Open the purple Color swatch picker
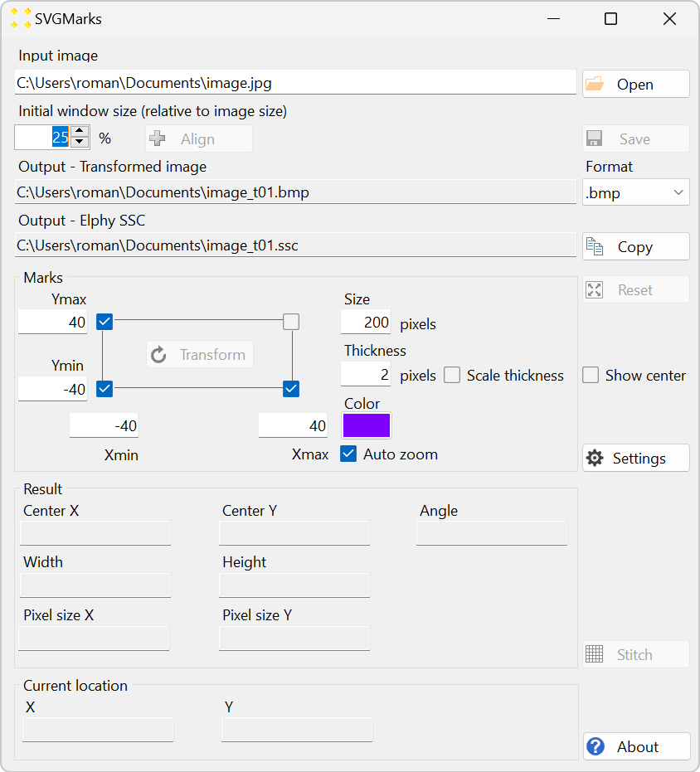700x772 pixels. click(367, 425)
